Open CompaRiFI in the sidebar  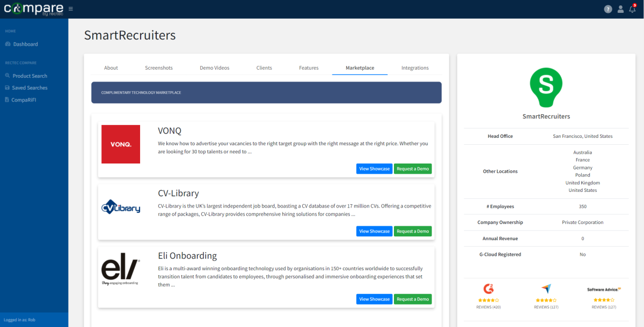(24, 100)
